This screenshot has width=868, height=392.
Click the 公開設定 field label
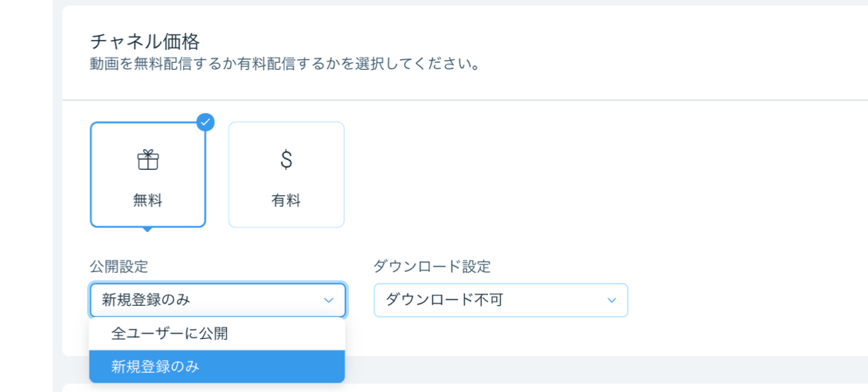pyautogui.click(x=119, y=267)
